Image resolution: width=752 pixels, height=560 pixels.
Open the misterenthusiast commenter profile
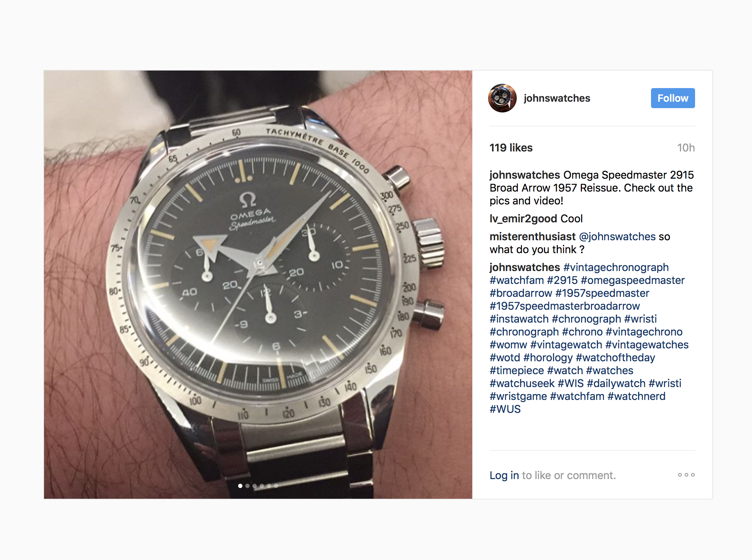(532, 236)
